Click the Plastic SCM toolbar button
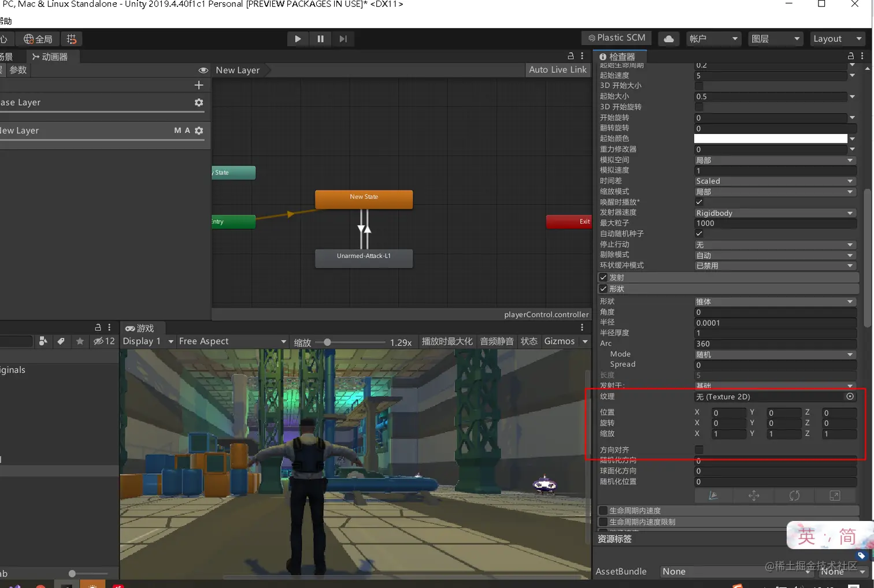Viewport: 874px width, 588px height. (x=616, y=38)
